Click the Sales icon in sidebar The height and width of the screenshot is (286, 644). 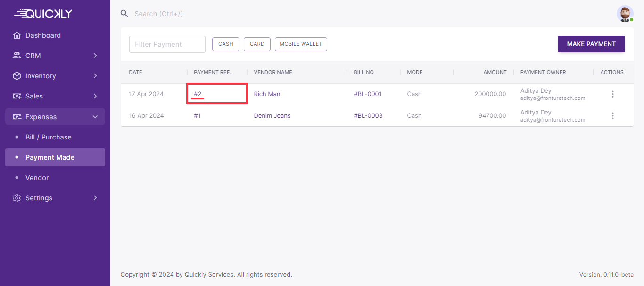pos(17,96)
